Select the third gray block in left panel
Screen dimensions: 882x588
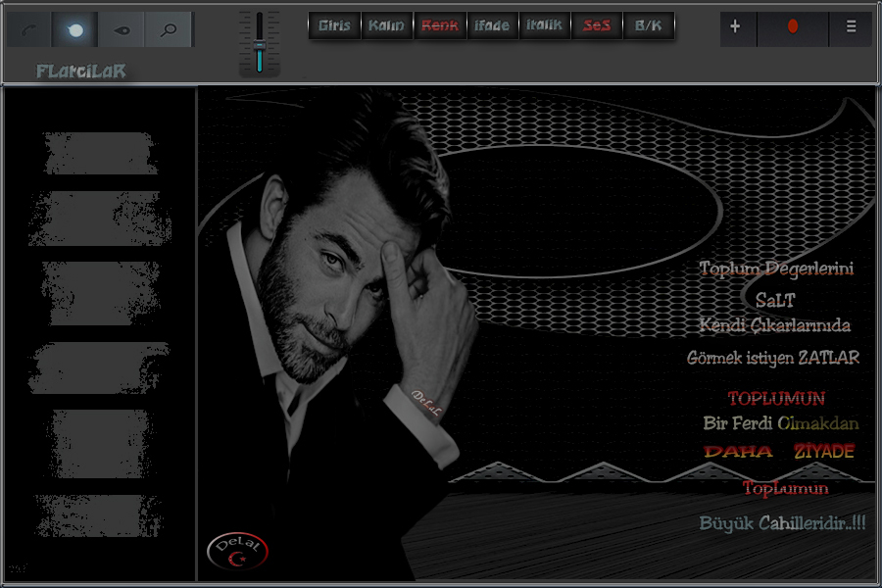[x=101, y=293]
